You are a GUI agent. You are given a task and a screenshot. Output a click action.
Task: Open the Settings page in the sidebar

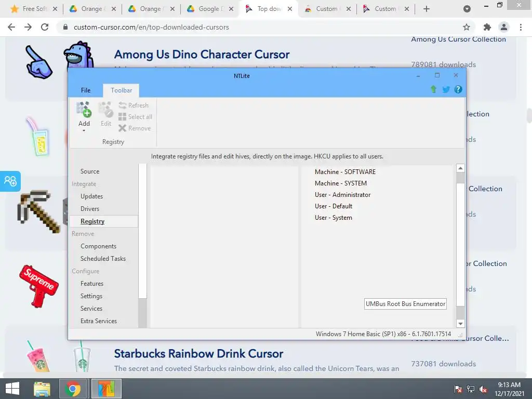[91, 296]
